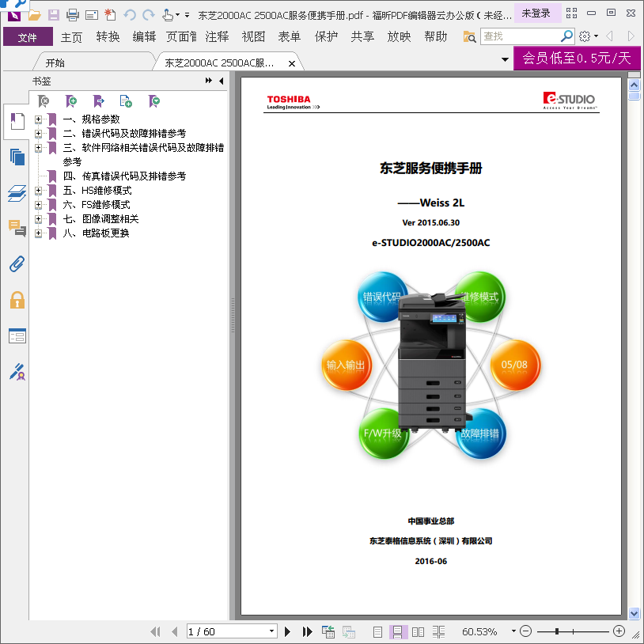Add a new bookmark in the panel
644x644 pixels.
point(71,101)
